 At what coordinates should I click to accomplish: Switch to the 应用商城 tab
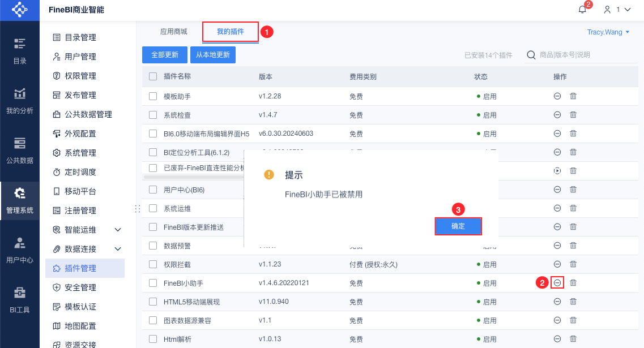[173, 32]
